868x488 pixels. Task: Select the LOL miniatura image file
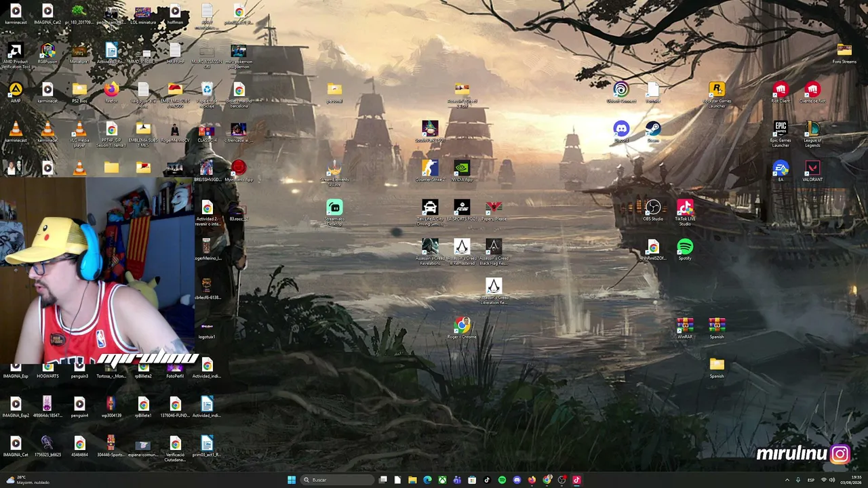click(143, 14)
